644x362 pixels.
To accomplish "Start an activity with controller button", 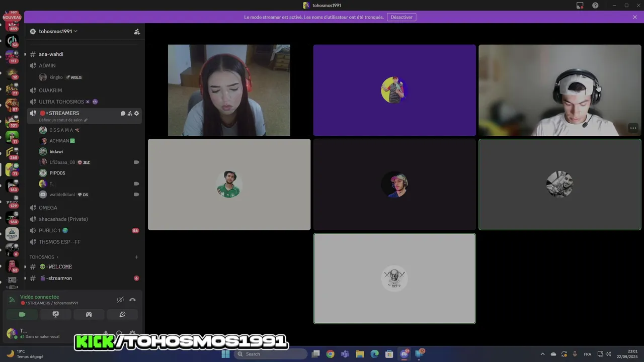I will pos(89,314).
